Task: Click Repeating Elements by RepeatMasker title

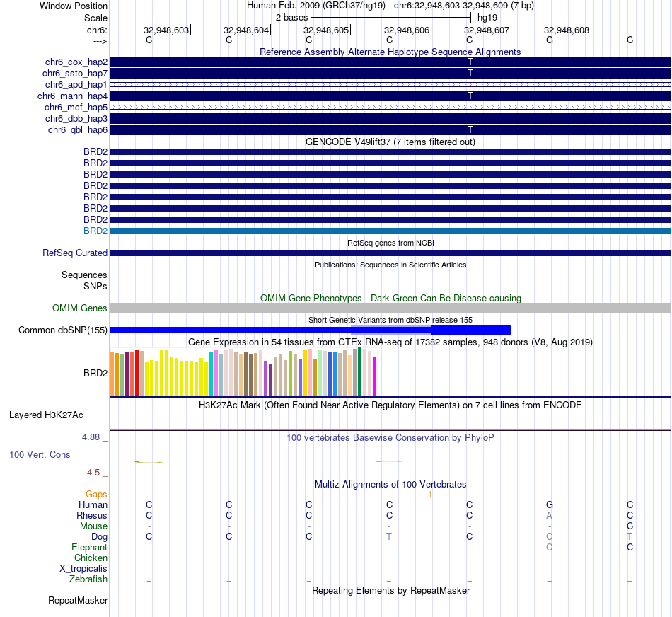Action: coord(390,590)
